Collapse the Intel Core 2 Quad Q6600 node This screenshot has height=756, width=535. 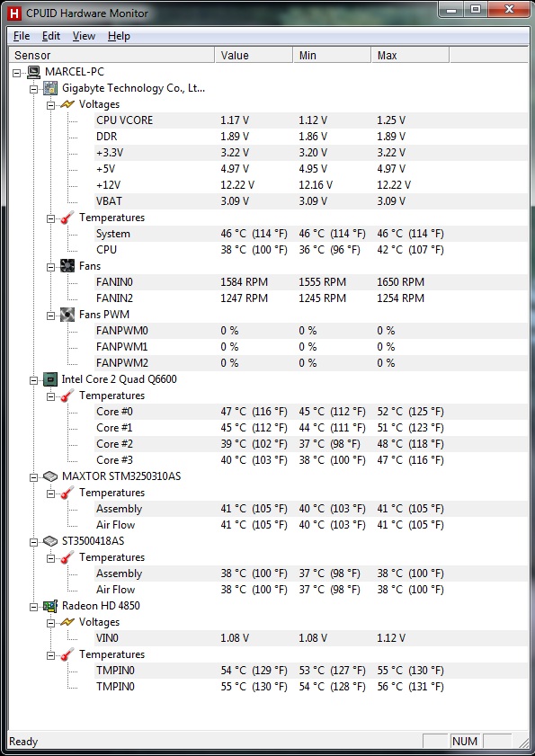[34, 380]
